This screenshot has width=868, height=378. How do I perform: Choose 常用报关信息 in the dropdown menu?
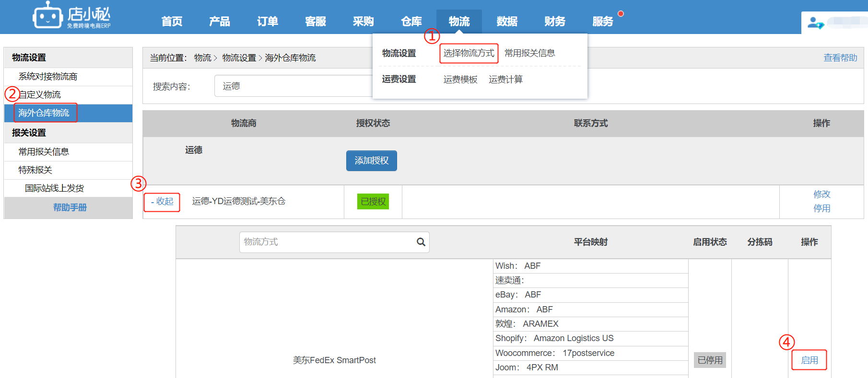530,53
